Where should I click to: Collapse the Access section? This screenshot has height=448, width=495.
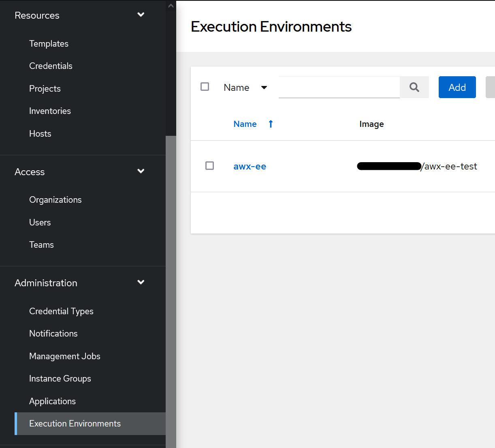(x=141, y=171)
